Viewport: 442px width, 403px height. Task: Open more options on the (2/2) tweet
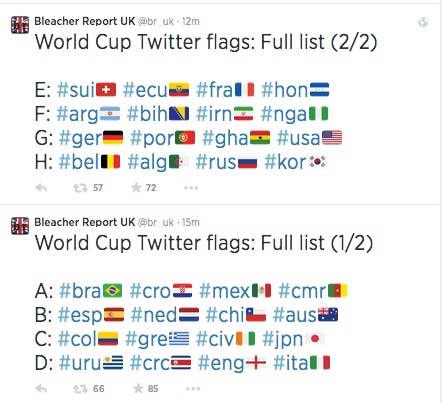pyautogui.click(x=191, y=188)
